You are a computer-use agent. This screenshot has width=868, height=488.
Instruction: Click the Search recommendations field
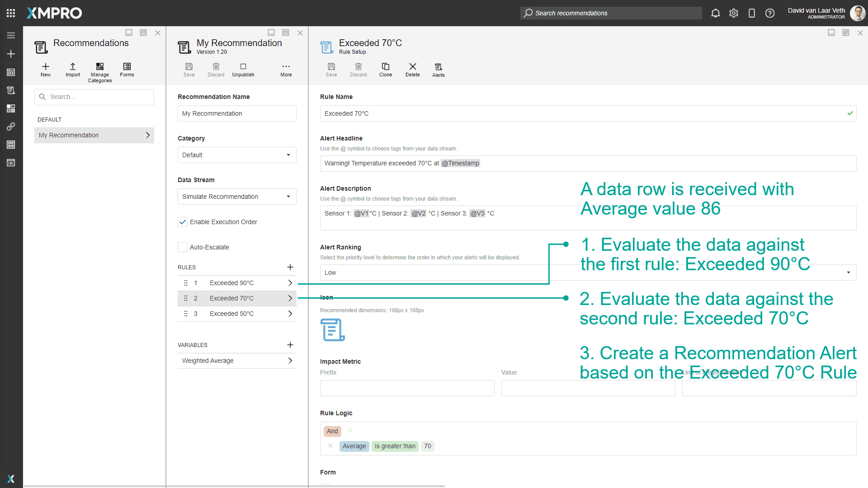(610, 13)
